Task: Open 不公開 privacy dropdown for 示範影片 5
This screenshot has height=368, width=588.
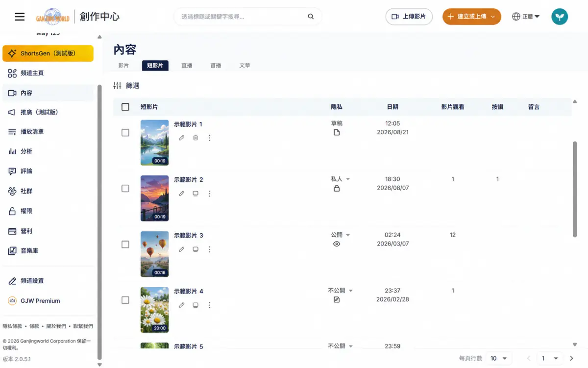Action: tap(341, 346)
